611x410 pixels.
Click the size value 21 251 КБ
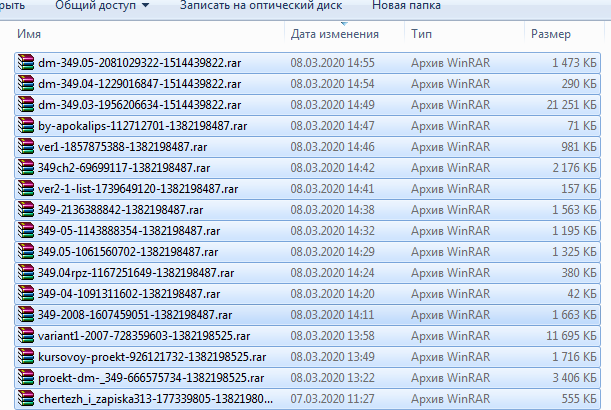(x=571, y=105)
